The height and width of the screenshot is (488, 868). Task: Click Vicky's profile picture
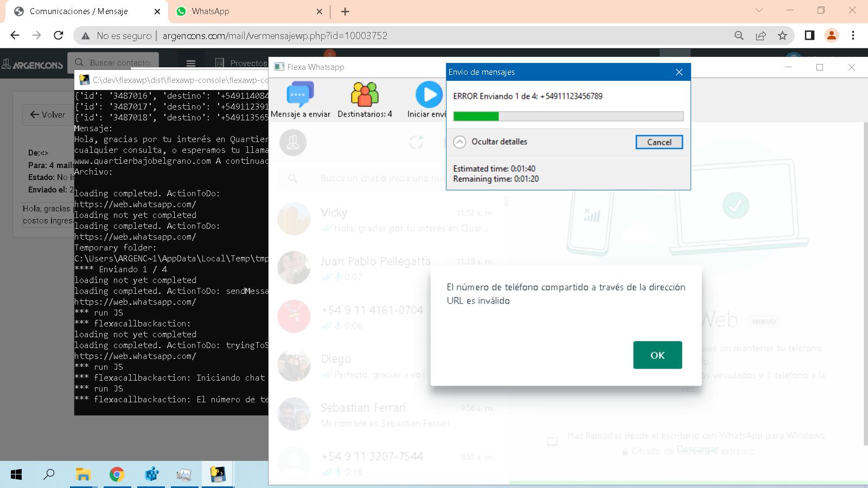click(x=293, y=219)
